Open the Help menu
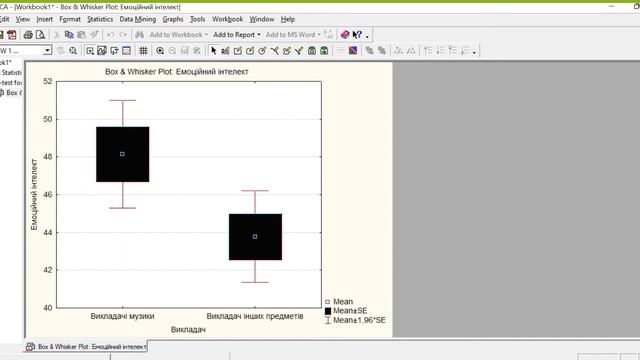640x360 pixels. click(288, 19)
